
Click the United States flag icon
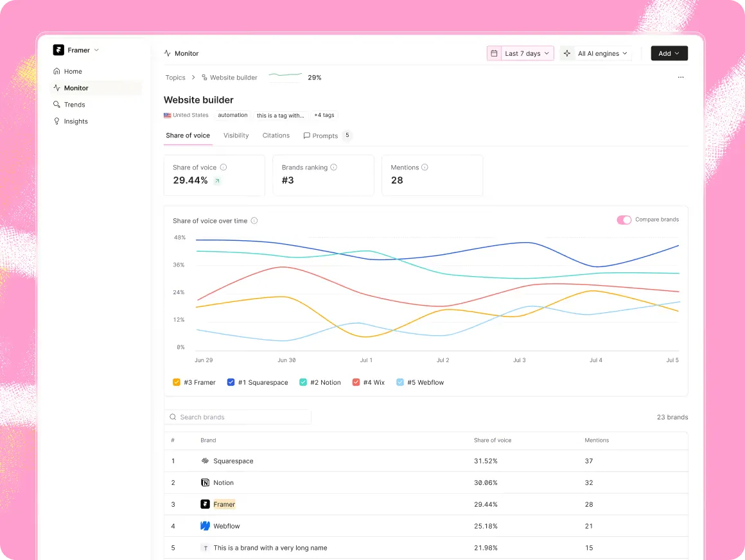point(167,116)
